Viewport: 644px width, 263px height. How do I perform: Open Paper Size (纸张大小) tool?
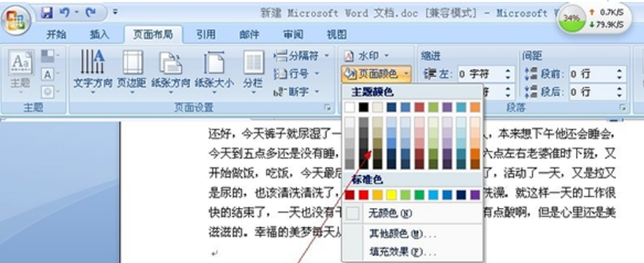(x=214, y=71)
